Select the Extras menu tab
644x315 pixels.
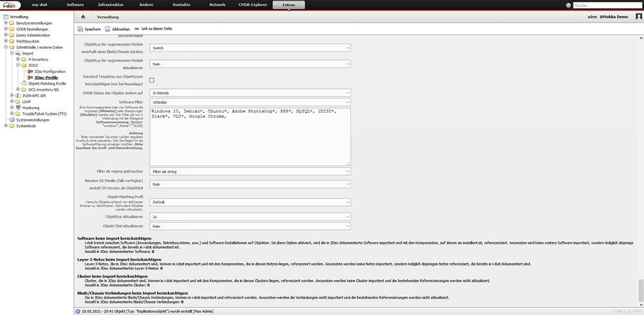coord(289,5)
